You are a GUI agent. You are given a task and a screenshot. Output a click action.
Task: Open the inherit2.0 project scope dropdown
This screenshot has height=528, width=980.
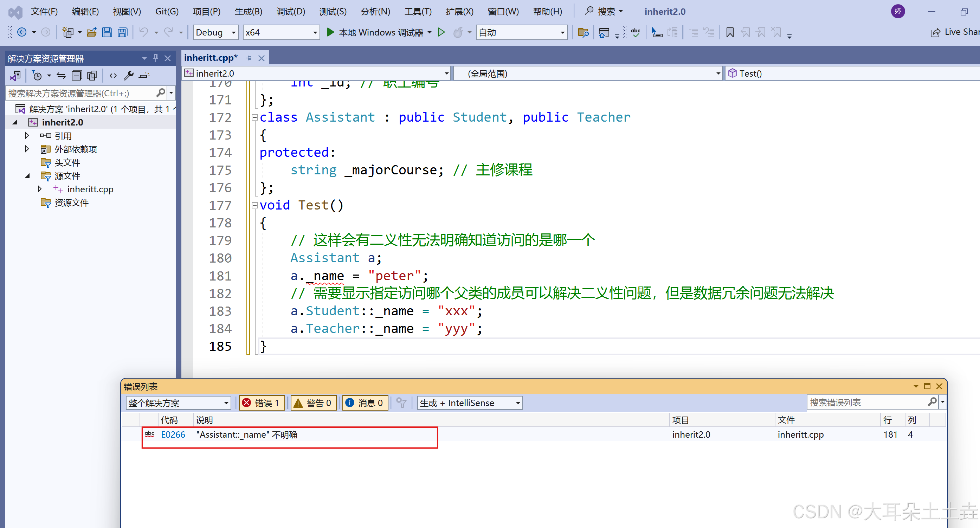click(316, 73)
